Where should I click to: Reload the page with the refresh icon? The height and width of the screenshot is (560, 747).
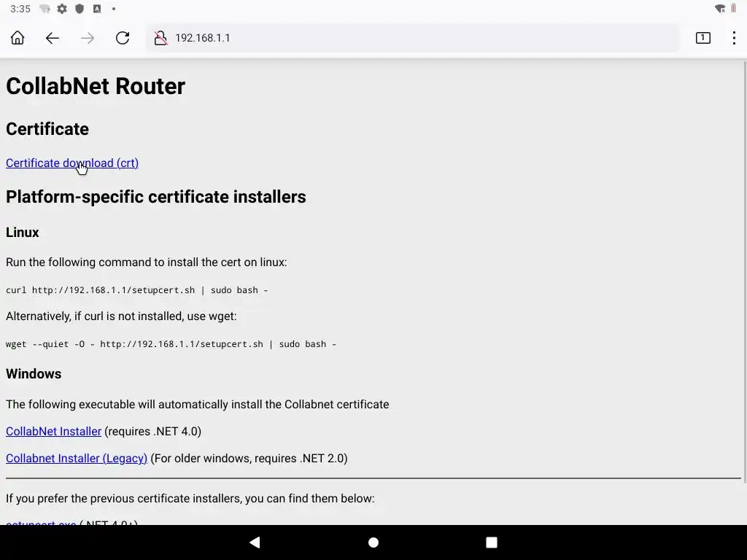123,38
